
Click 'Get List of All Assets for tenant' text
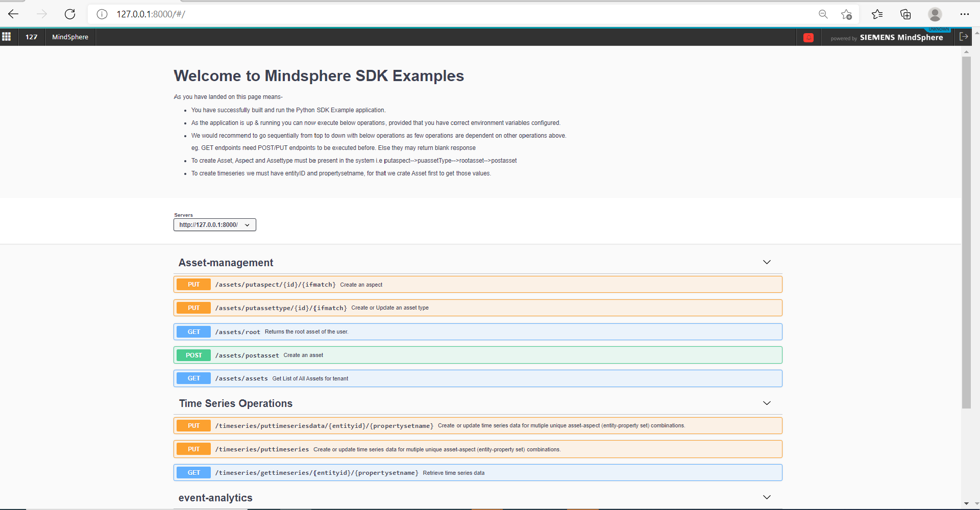310,378
